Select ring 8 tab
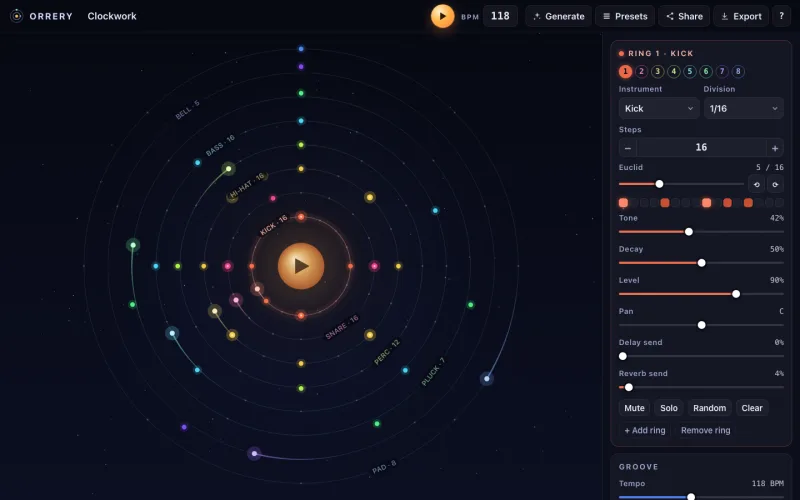800x500 pixels. [x=738, y=71]
